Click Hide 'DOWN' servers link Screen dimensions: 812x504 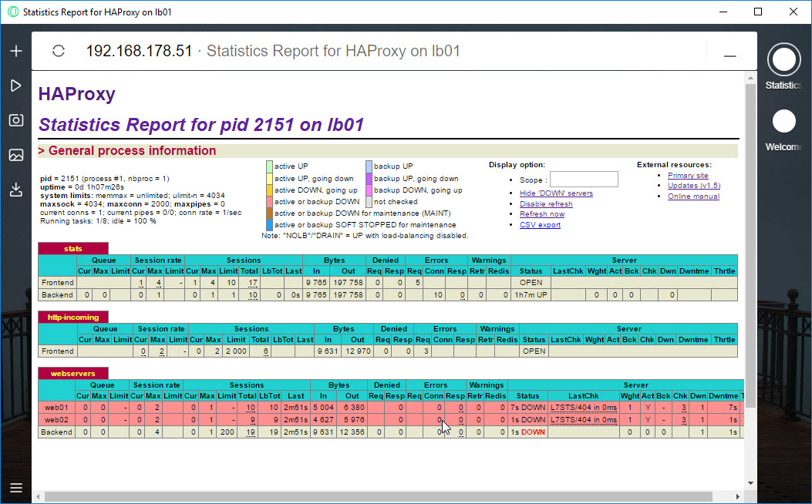[556, 193]
